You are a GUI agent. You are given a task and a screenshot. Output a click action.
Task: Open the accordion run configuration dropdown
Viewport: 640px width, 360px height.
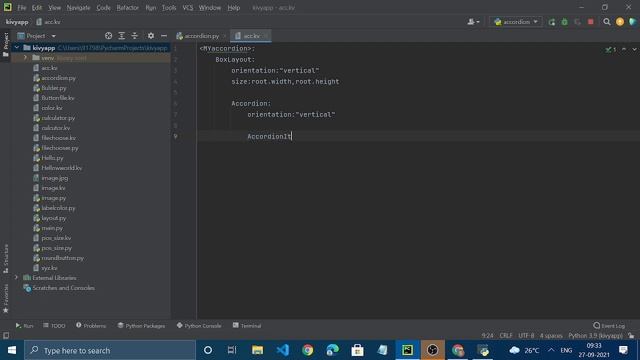pos(516,22)
